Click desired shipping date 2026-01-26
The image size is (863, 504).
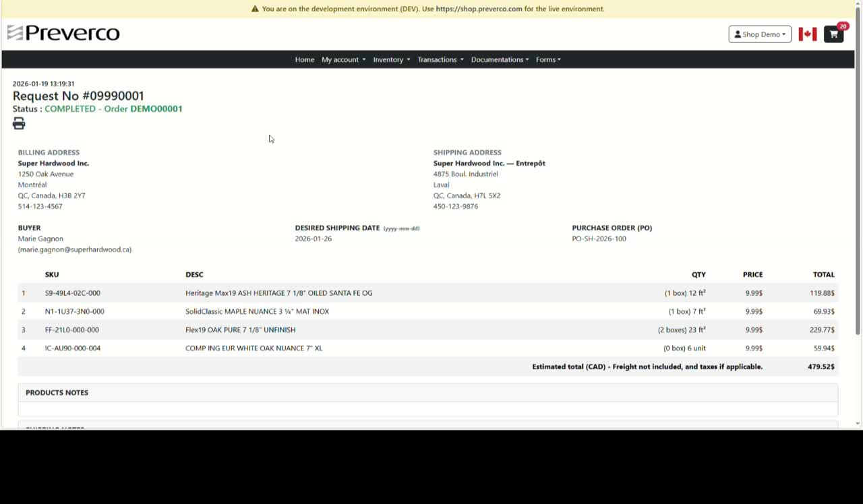click(314, 239)
